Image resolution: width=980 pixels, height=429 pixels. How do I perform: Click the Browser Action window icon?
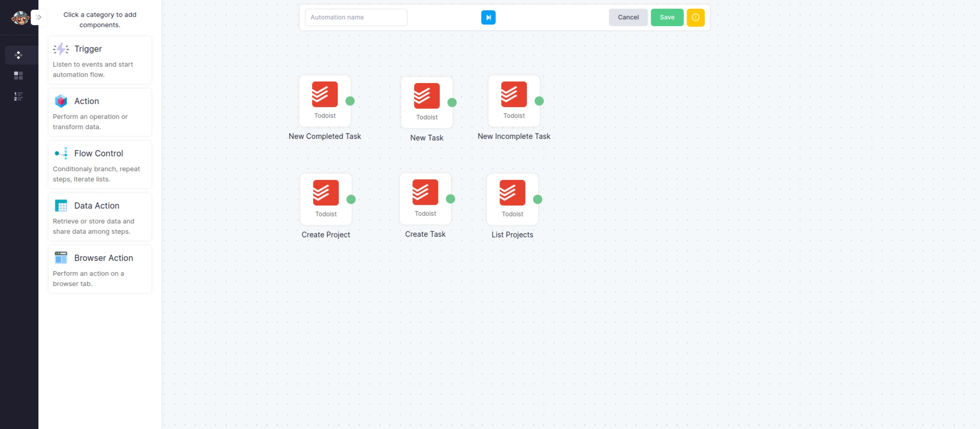point(61,258)
